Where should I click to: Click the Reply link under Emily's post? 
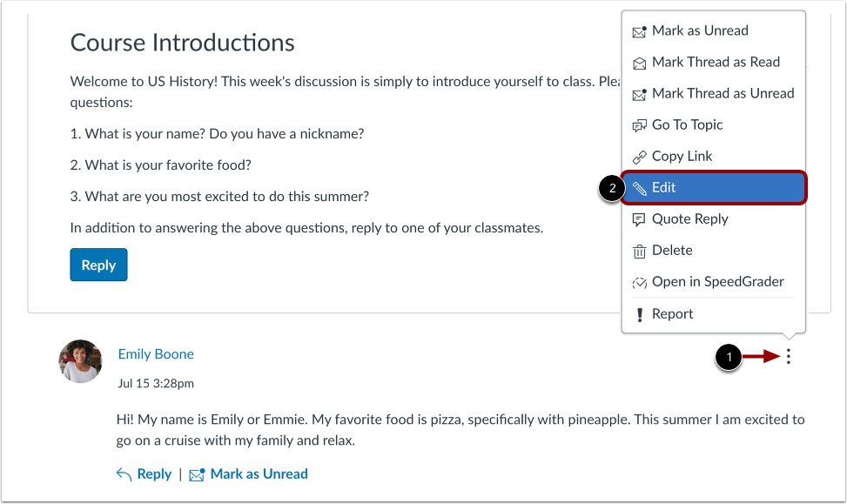coord(151,474)
